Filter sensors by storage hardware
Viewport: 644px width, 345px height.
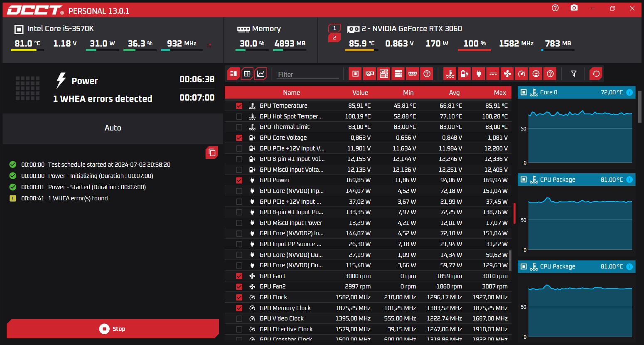[398, 74]
